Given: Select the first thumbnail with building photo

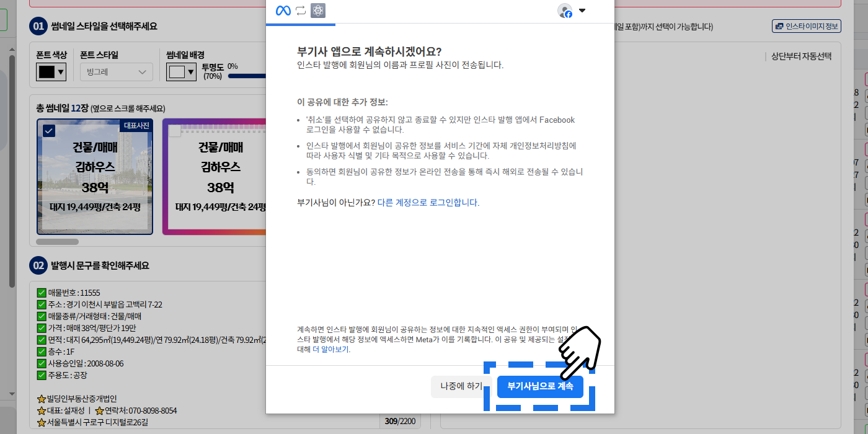Looking at the screenshot, I should (95, 177).
